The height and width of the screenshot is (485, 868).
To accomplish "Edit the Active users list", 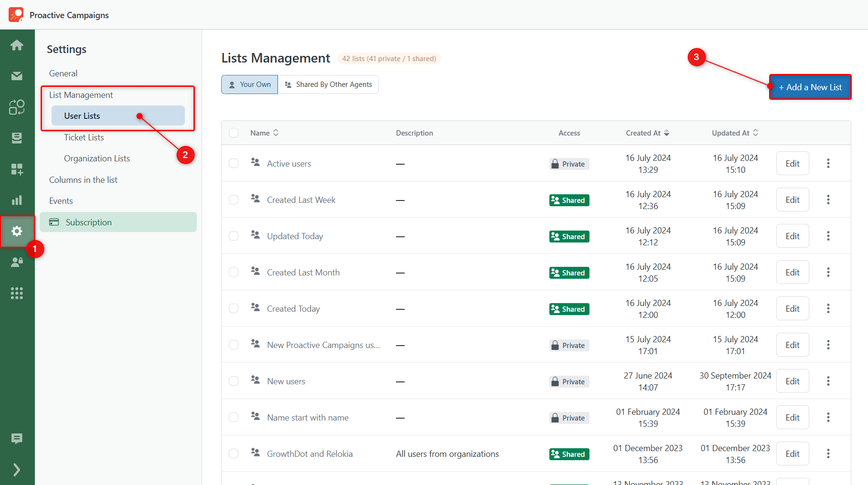I will 793,163.
